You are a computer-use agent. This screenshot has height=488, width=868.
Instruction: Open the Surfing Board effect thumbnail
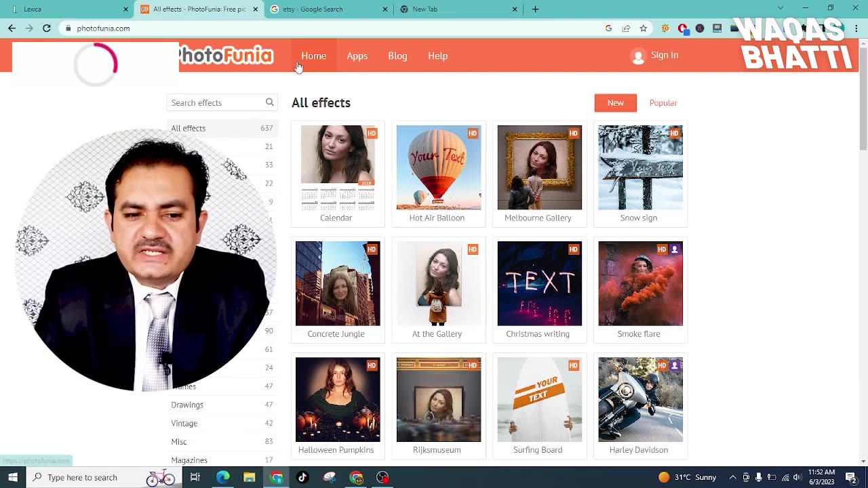(x=540, y=406)
